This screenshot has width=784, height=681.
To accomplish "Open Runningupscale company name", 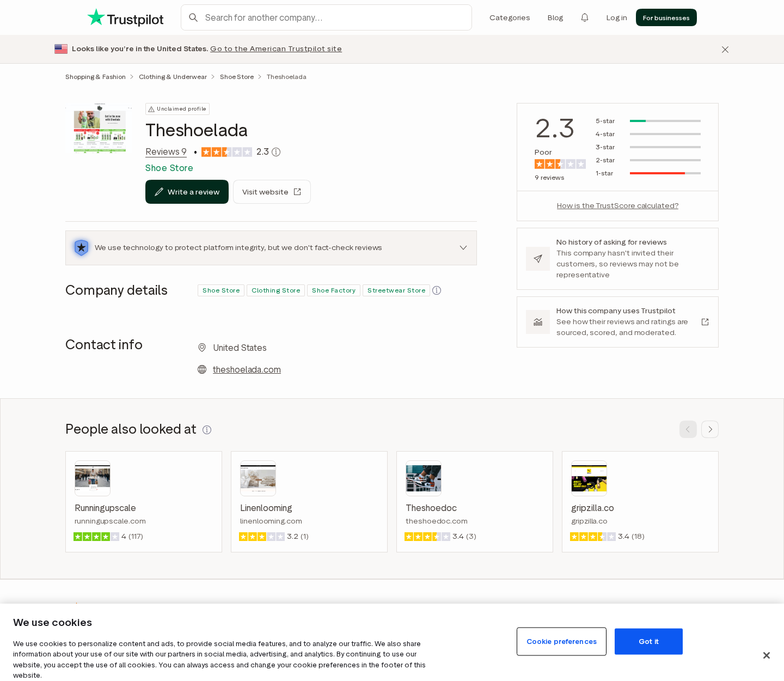I will point(105,508).
